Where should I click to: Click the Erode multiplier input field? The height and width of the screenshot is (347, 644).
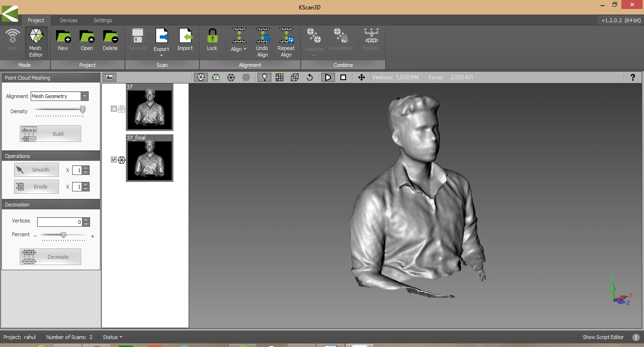[x=77, y=187]
